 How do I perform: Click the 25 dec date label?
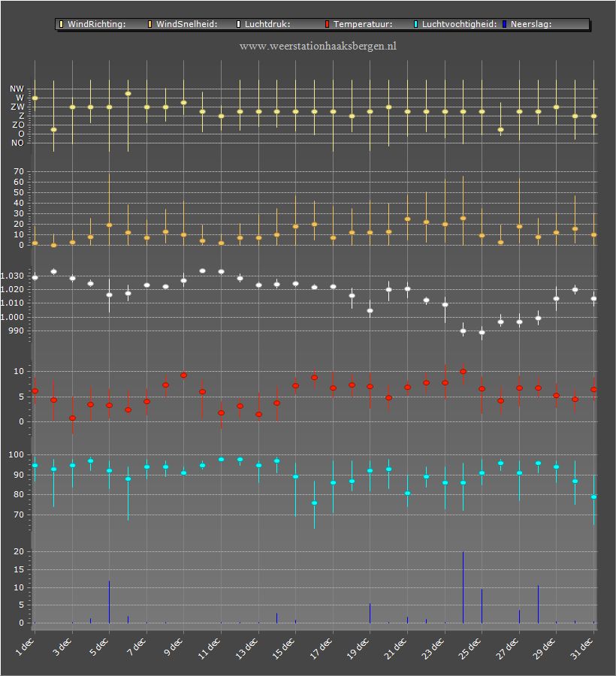click(470, 648)
